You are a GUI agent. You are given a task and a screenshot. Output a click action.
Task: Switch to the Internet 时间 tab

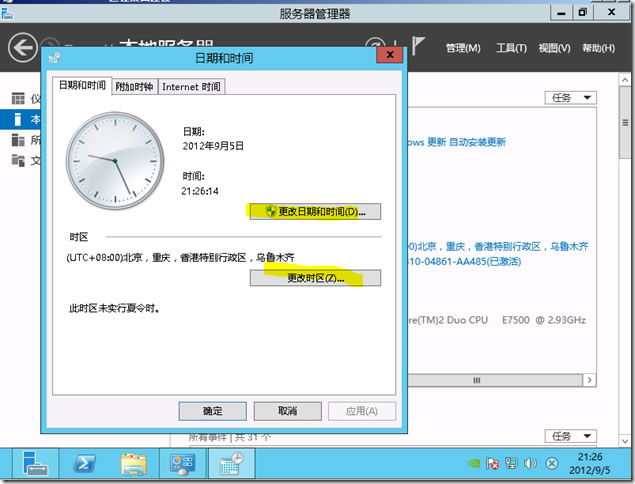coord(191,87)
